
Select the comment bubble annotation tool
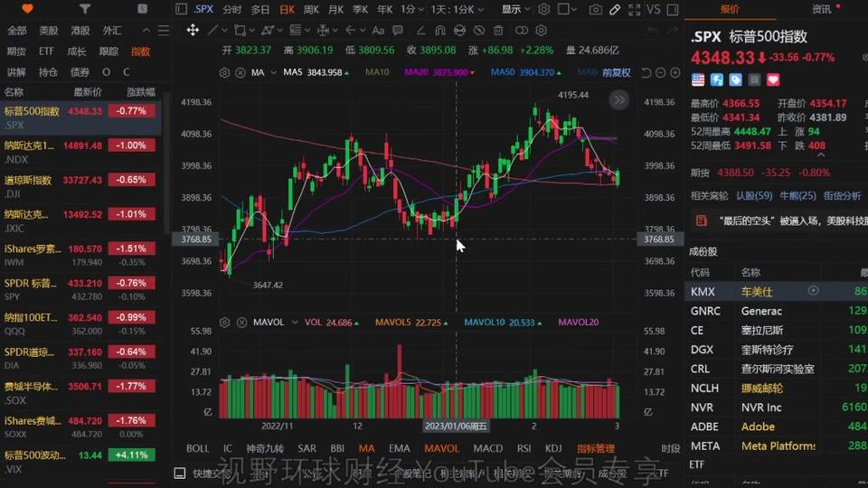(398, 30)
